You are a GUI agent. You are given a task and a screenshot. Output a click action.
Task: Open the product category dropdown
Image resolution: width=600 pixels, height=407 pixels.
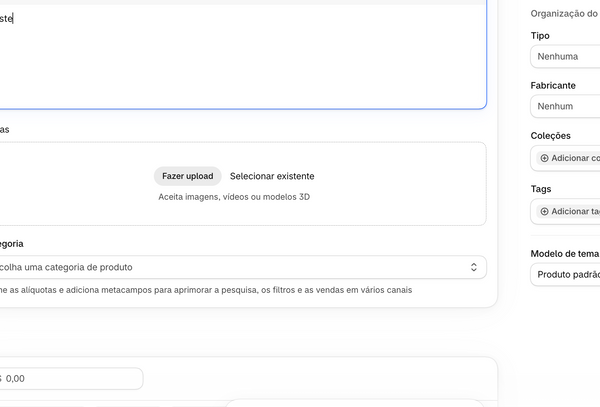243,267
